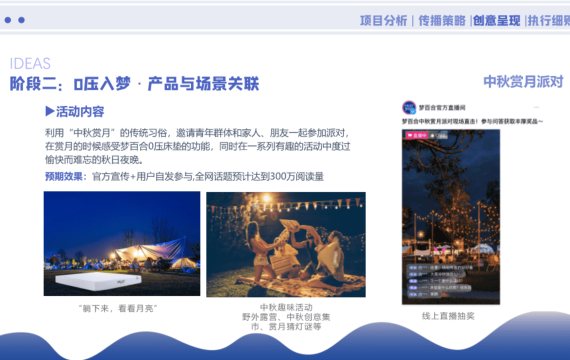Click the pink 直播中 live badge
The image size is (570, 360).
click(x=417, y=135)
